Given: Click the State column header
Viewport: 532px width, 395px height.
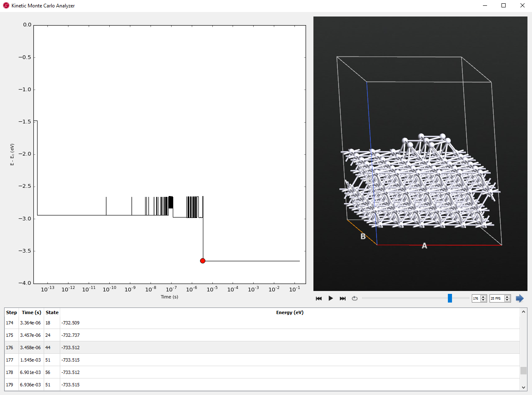Looking at the screenshot, I should pyautogui.click(x=52, y=312).
